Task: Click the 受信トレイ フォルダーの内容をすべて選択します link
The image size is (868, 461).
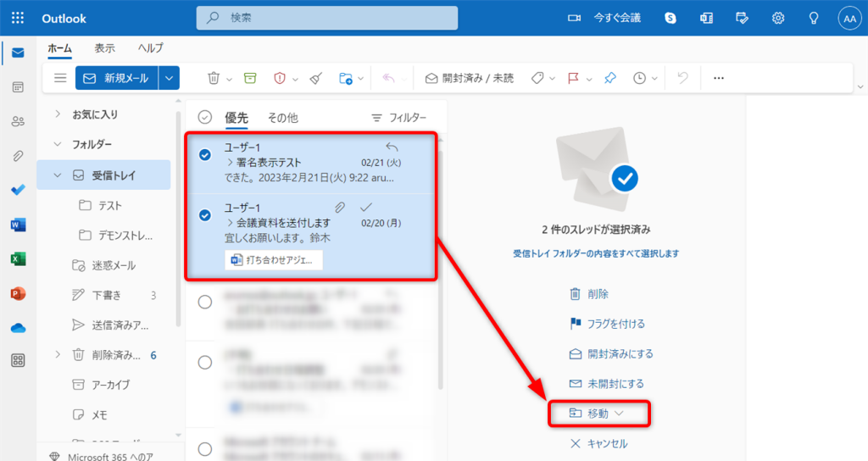Action: (596, 253)
